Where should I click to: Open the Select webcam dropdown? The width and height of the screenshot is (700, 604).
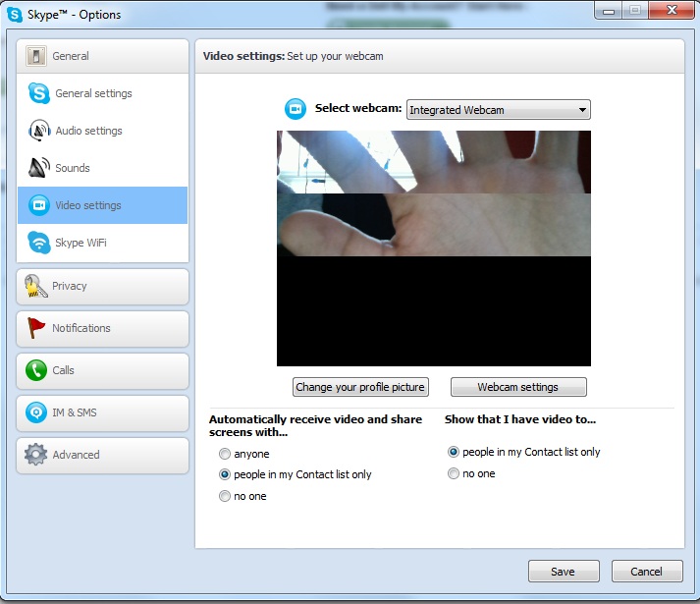(498, 109)
